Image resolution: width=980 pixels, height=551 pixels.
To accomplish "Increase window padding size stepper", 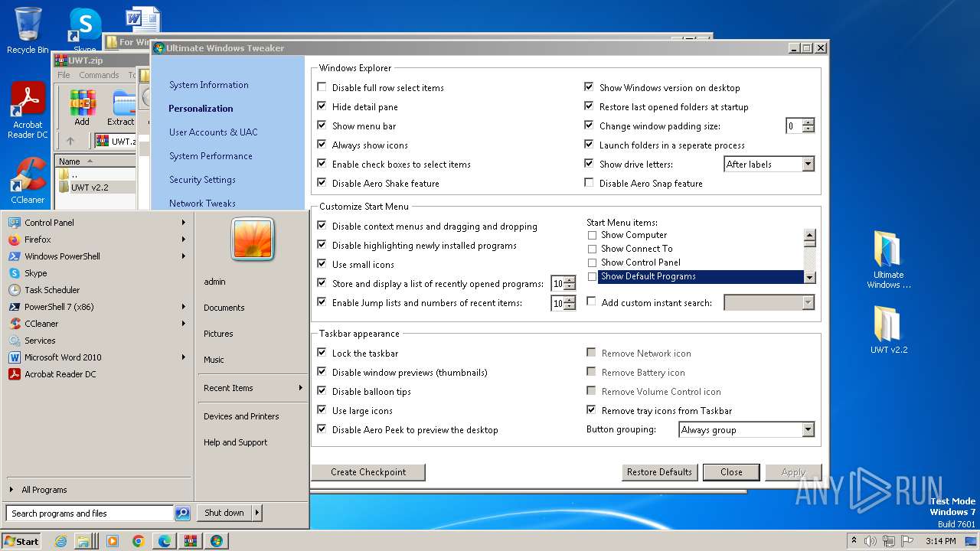I will [x=808, y=122].
